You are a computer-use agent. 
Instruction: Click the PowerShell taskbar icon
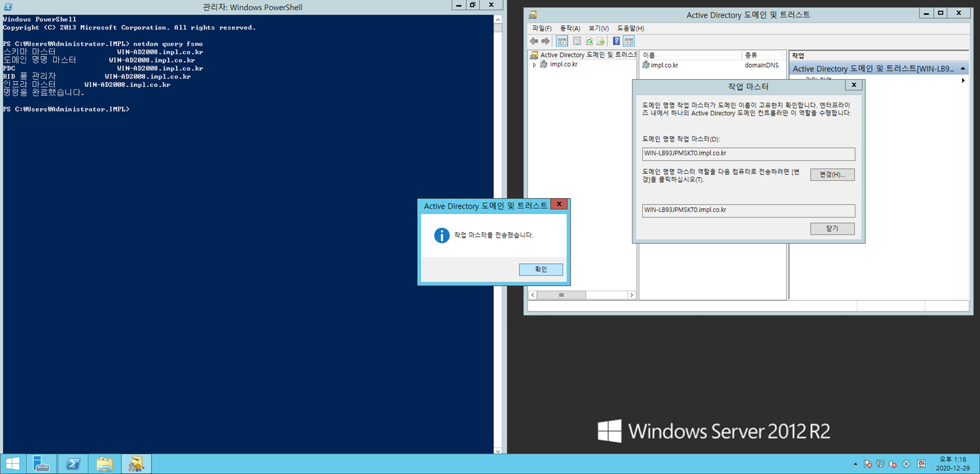click(73, 464)
